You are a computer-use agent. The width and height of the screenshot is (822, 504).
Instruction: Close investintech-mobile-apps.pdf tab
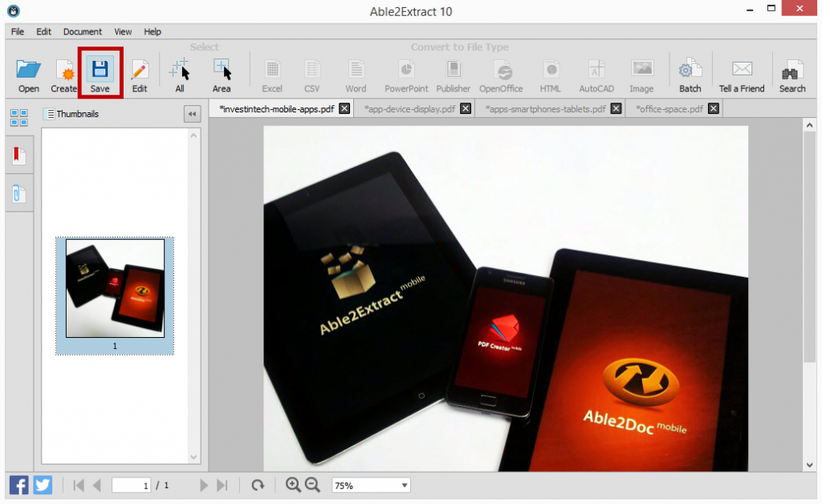(344, 108)
